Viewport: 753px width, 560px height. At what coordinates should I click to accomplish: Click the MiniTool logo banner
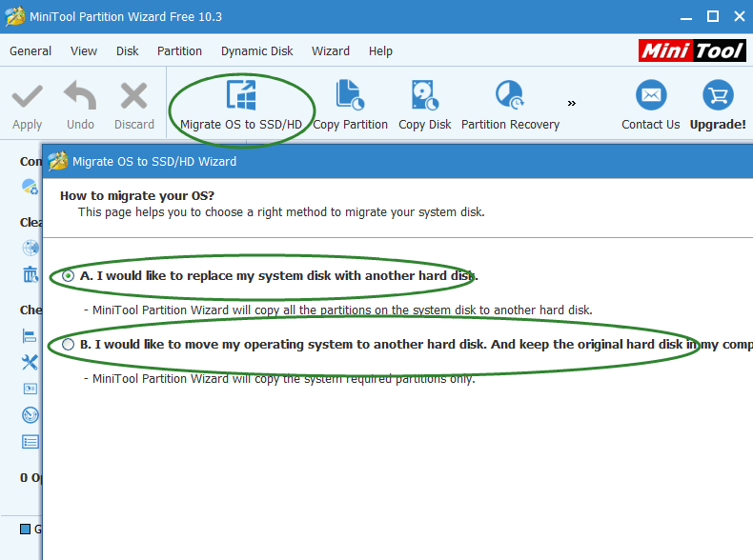pyautogui.click(x=692, y=50)
